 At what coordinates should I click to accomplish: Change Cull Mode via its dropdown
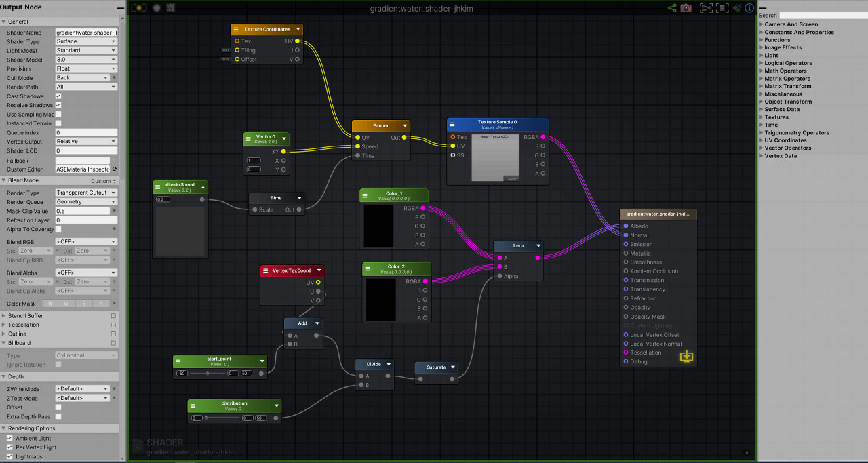[x=83, y=77]
